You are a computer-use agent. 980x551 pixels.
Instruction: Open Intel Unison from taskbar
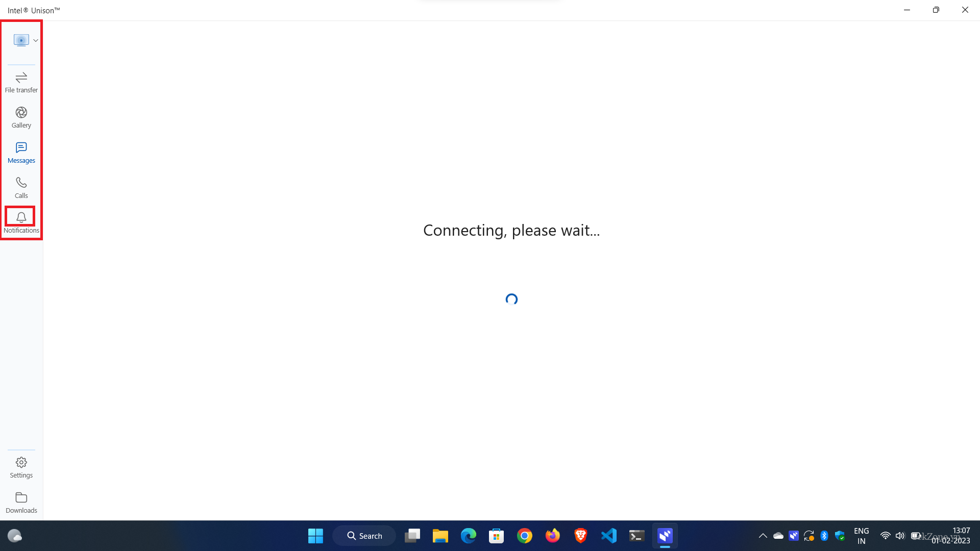click(665, 536)
